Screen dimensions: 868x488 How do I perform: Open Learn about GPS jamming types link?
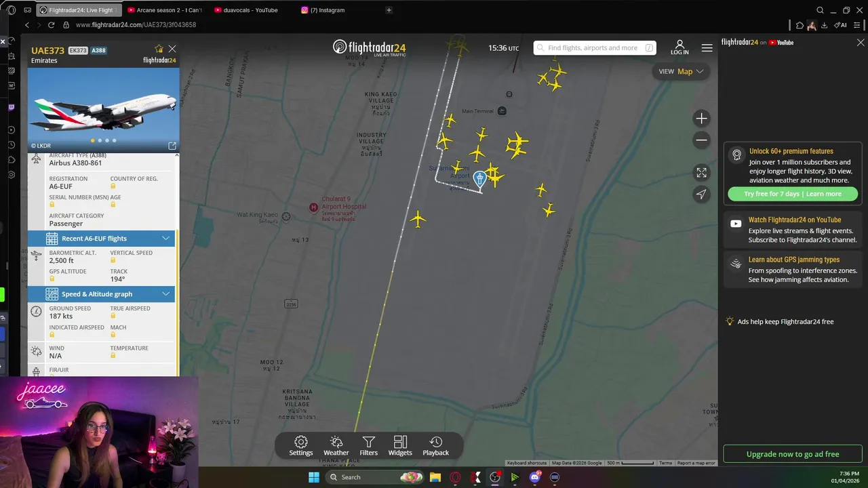coord(794,260)
